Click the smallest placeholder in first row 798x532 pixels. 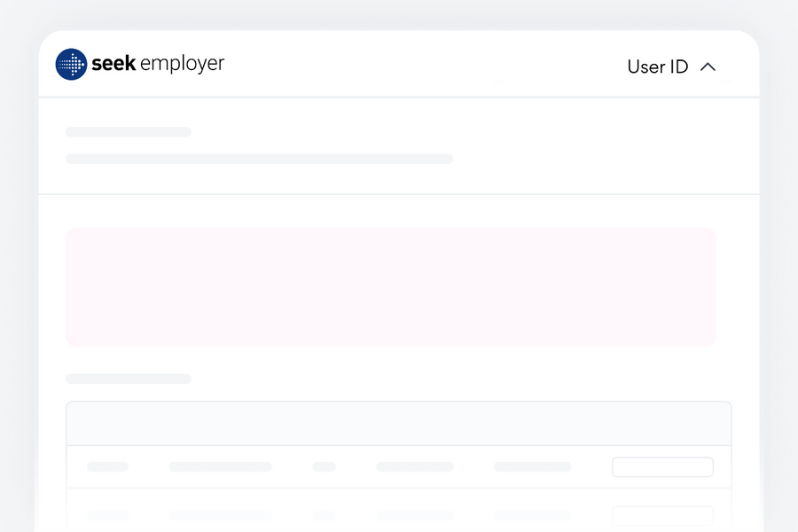point(324,466)
